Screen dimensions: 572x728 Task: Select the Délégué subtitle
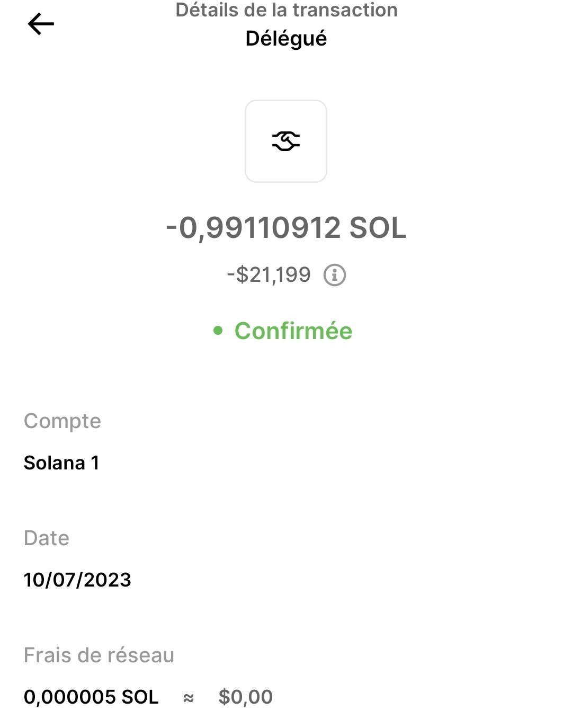click(286, 39)
